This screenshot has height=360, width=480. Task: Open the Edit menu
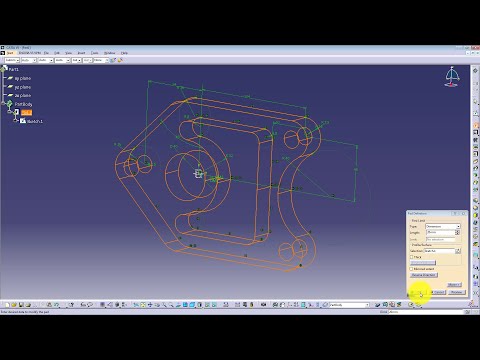(x=57, y=53)
